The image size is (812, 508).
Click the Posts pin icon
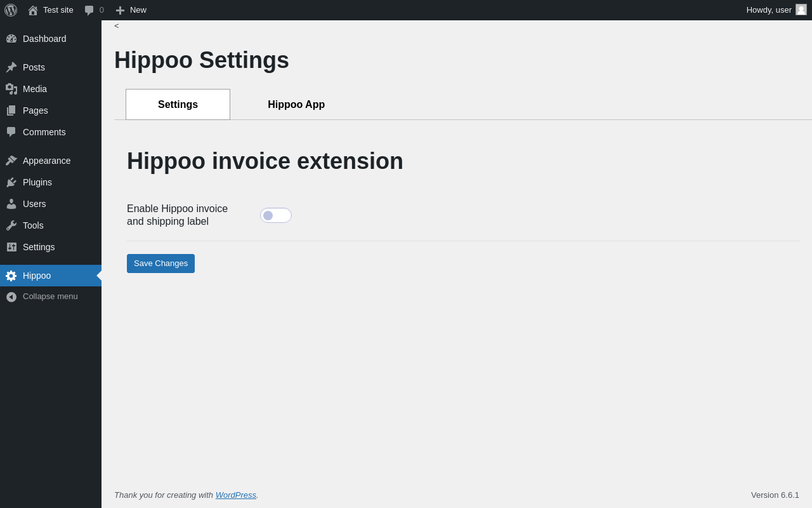click(x=11, y=67)
